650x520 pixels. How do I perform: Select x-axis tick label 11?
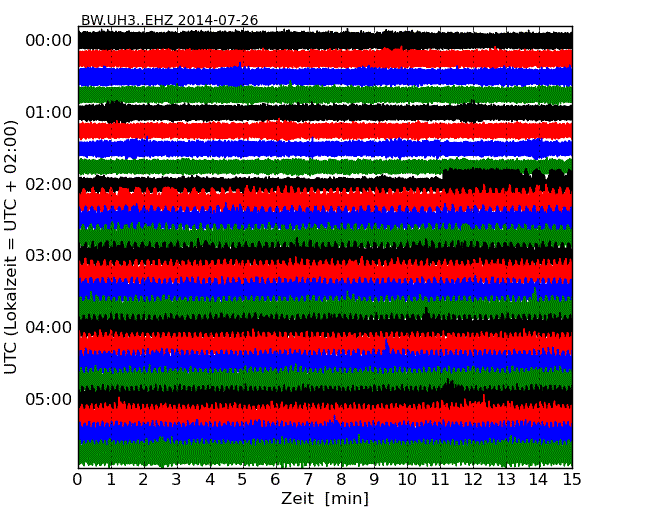pos(440,480)
